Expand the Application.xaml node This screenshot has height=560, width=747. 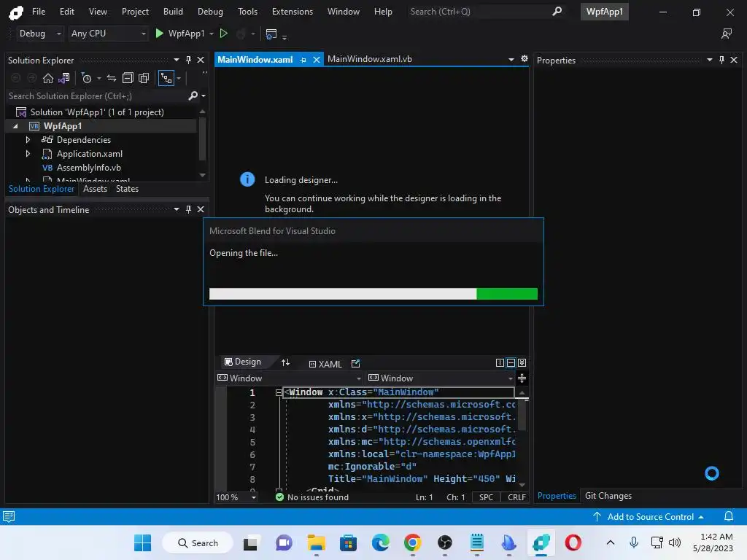point(28,154)
